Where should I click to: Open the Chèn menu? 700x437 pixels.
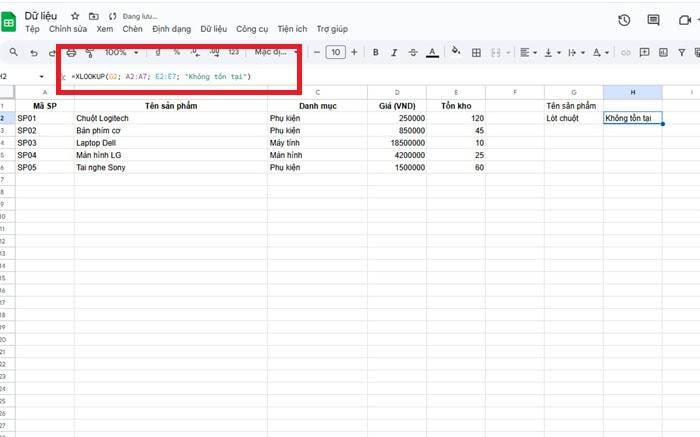133,29
